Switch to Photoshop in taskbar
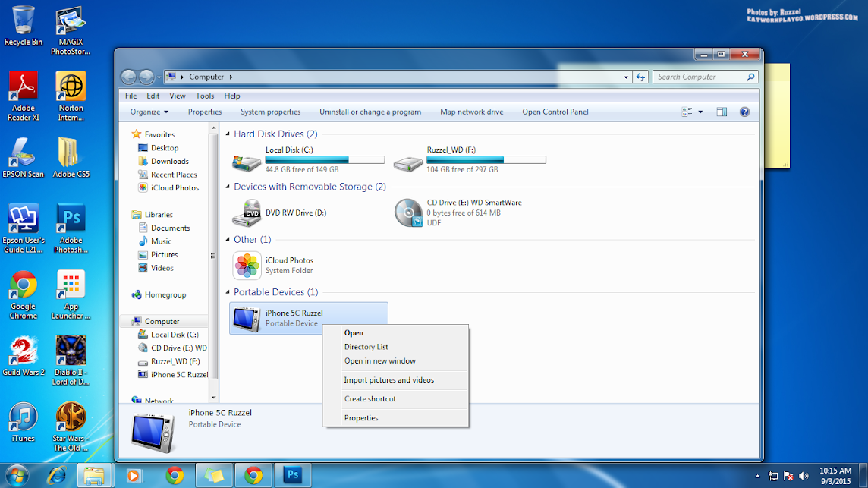The image size is (868, 488). point(293,475)
